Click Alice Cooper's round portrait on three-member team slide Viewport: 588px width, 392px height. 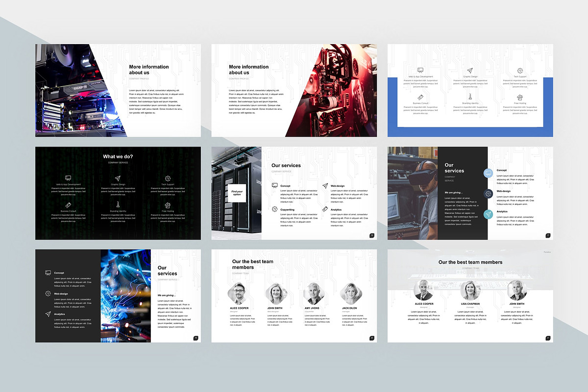tap(424, 290)
